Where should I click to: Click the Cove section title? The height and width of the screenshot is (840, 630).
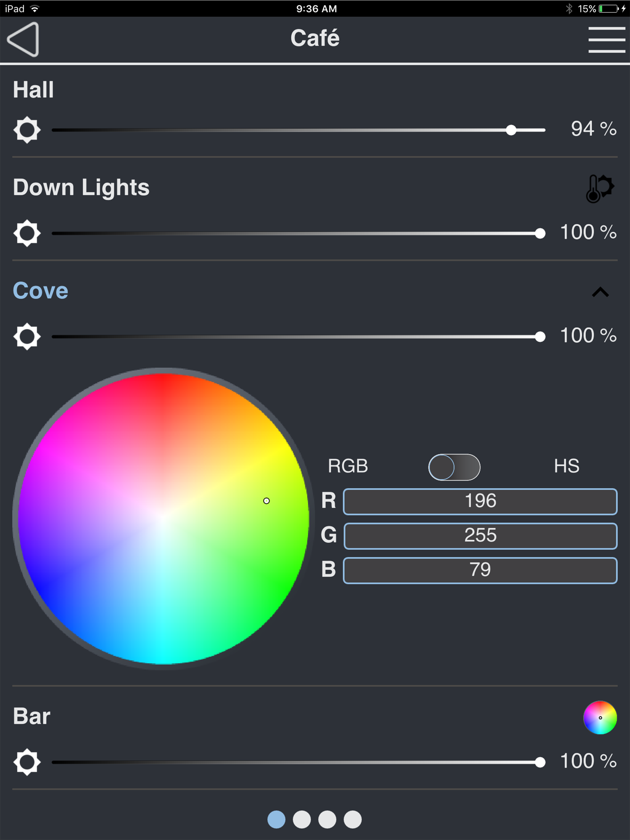pyautogui.click(x=41, y=291)
